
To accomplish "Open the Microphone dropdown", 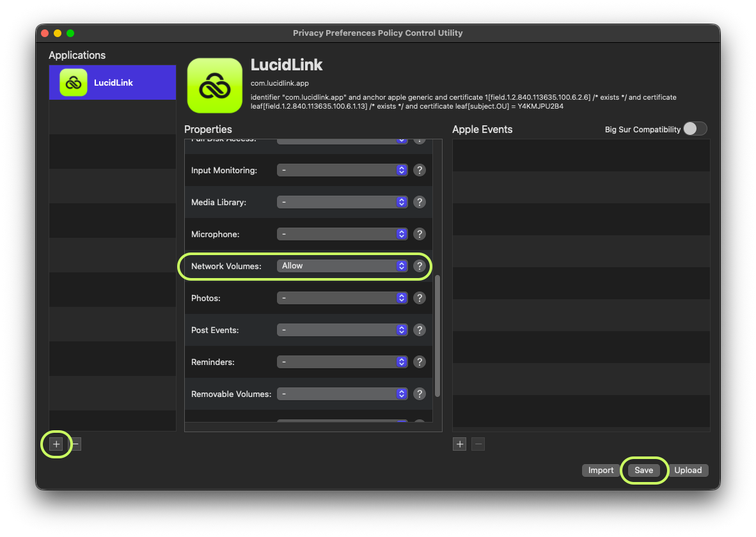I will point(342,234).
